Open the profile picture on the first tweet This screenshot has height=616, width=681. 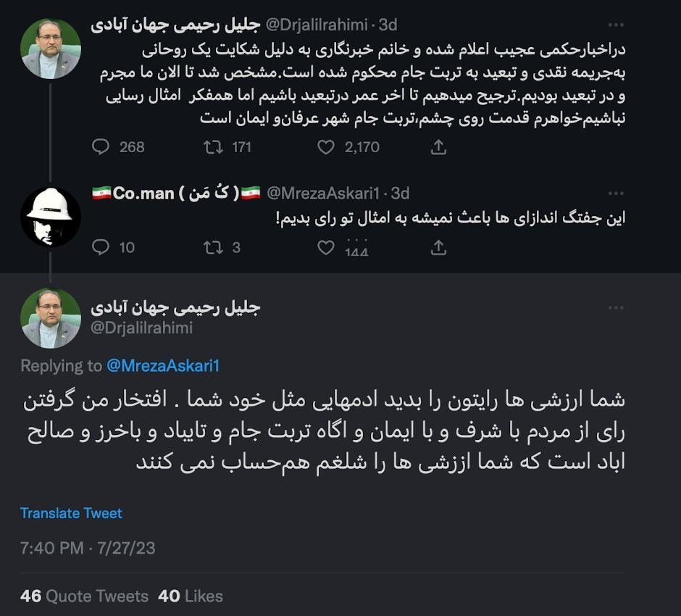pyautogui.click(x=51, y=49)
